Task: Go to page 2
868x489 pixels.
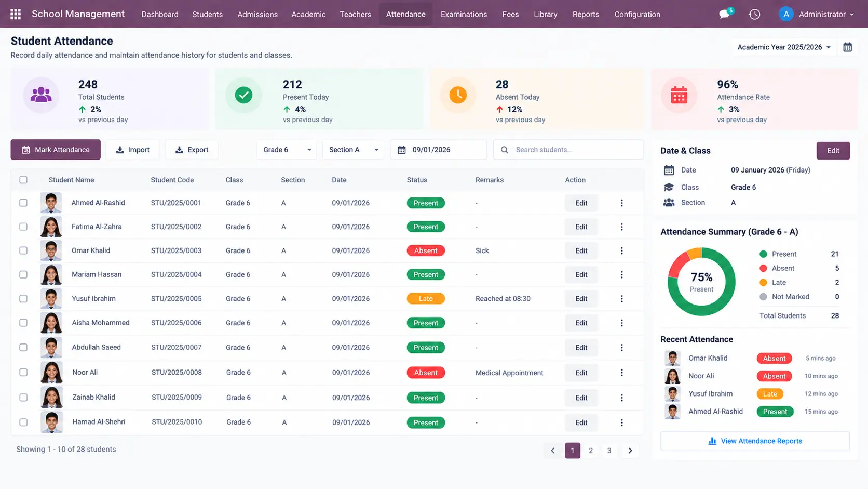Action: tap(591, 451)
